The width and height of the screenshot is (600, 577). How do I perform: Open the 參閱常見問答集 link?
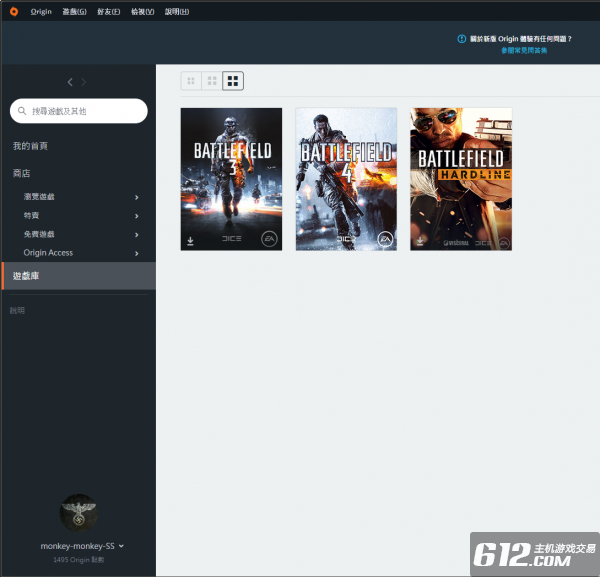[524, 51]
